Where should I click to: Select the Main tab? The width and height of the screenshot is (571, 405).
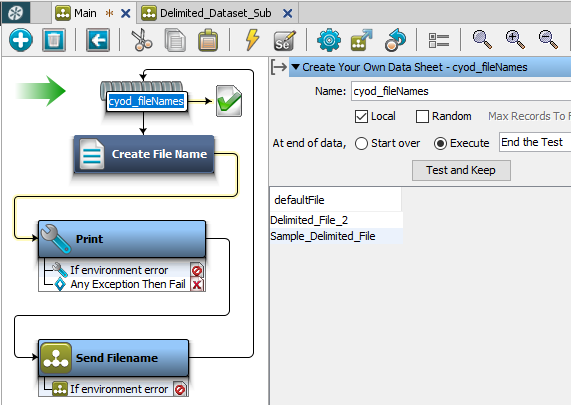[x=85, y=13]
